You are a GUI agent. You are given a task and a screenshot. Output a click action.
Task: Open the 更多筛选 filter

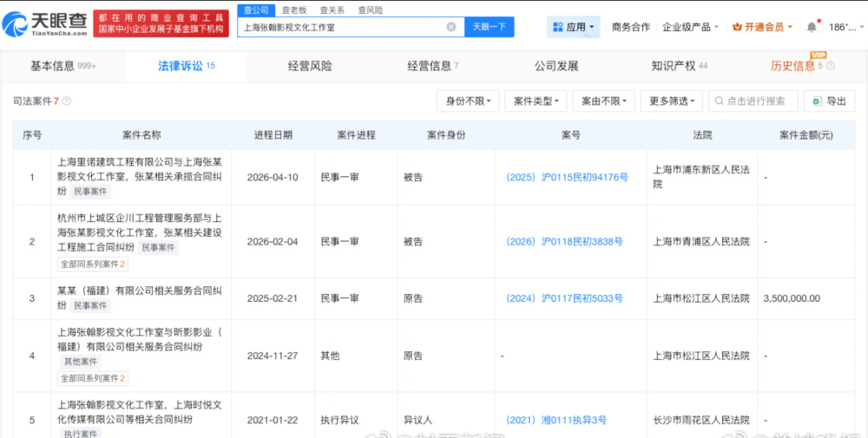[x=672, y=101]
